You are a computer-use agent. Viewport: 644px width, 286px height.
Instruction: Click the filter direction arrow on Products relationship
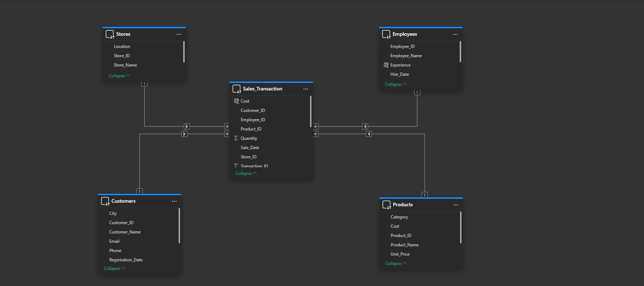coord(369,134)
